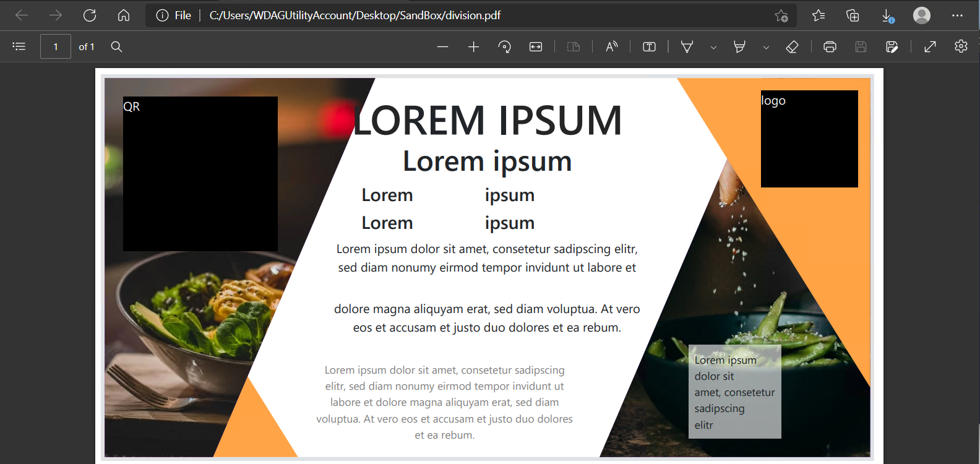The width and height of the screenshot is (980, 464).
Task: Click the 'LOREM IPSUM' heading text
Action: click(x=488, y=120)
